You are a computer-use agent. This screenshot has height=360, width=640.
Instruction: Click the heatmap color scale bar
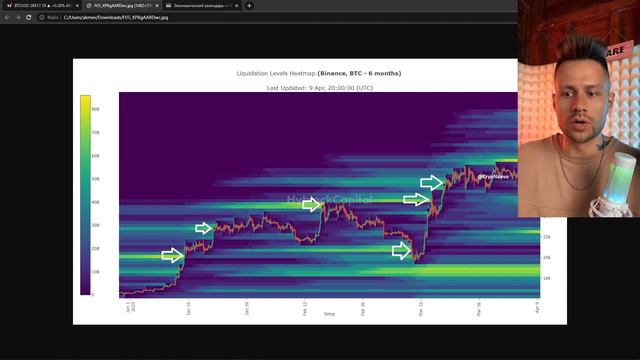coord(85,195)
